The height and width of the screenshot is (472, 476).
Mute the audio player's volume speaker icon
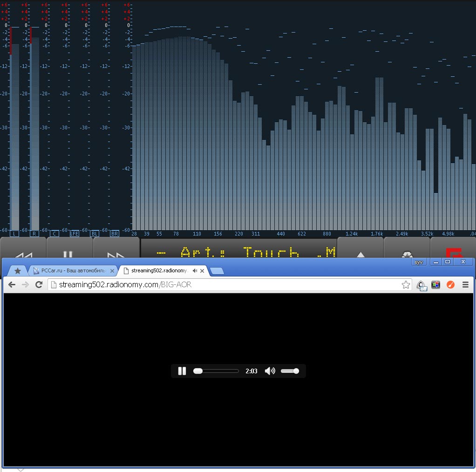270,371
